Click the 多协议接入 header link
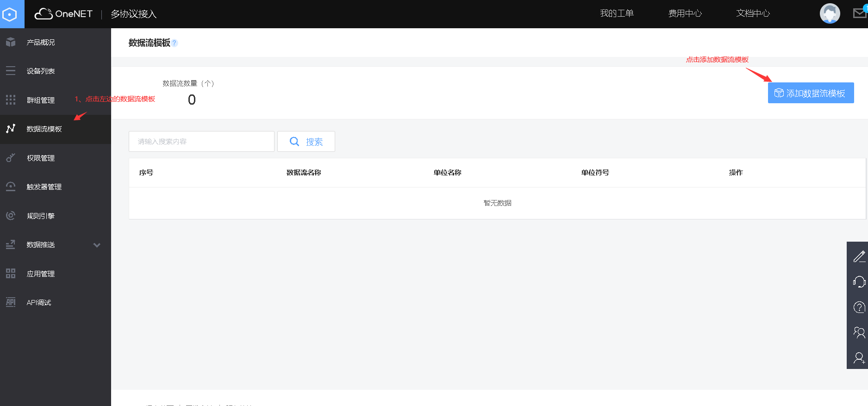The height and width of the screenshot is (406, 868). click(133, 14)
